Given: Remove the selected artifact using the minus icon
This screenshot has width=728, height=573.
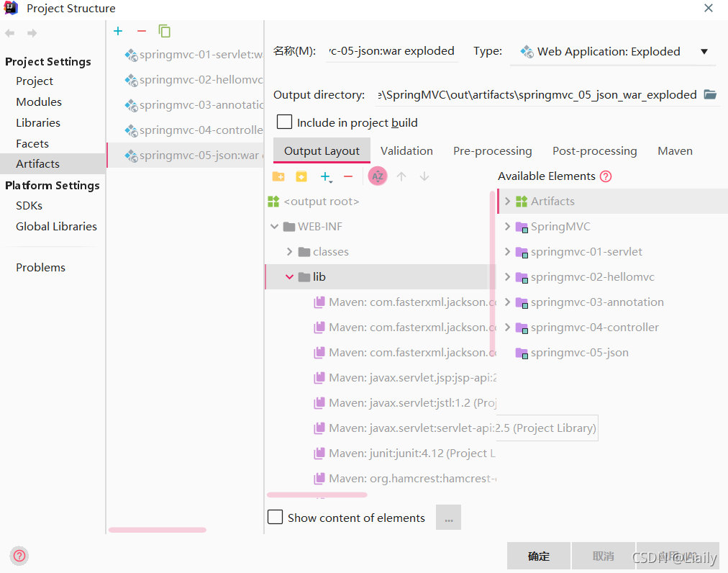Looking at the screenshot, I should [x=142, y=31].
